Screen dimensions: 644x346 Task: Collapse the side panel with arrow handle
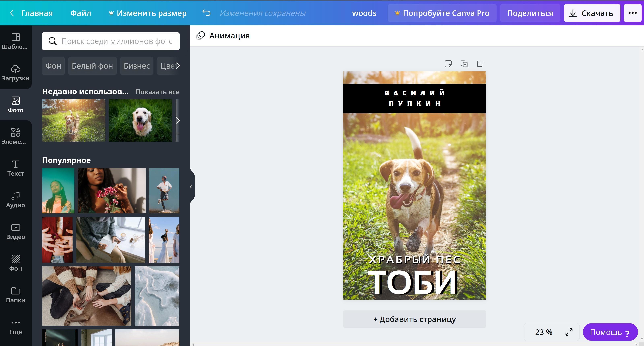coord(191,187)
